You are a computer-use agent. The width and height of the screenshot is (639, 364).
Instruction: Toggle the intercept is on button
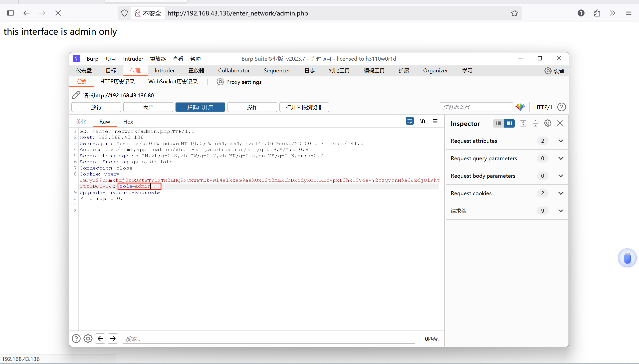(x=200, y=107)
